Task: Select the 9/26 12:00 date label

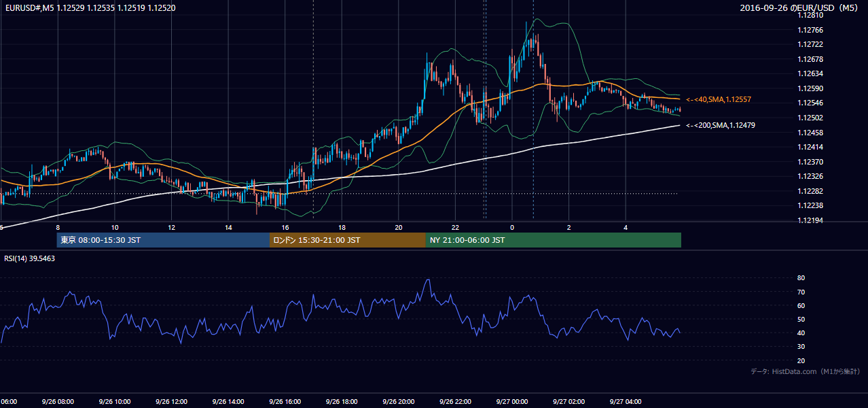Action: (171, 402)
